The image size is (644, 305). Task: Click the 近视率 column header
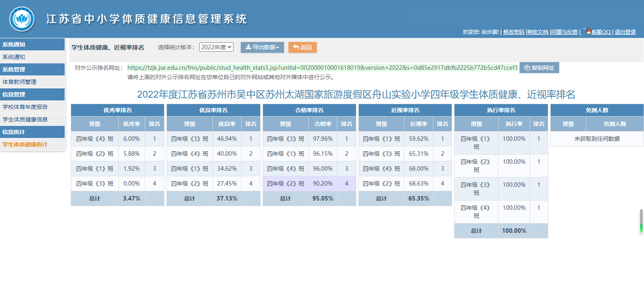point(419,124)
